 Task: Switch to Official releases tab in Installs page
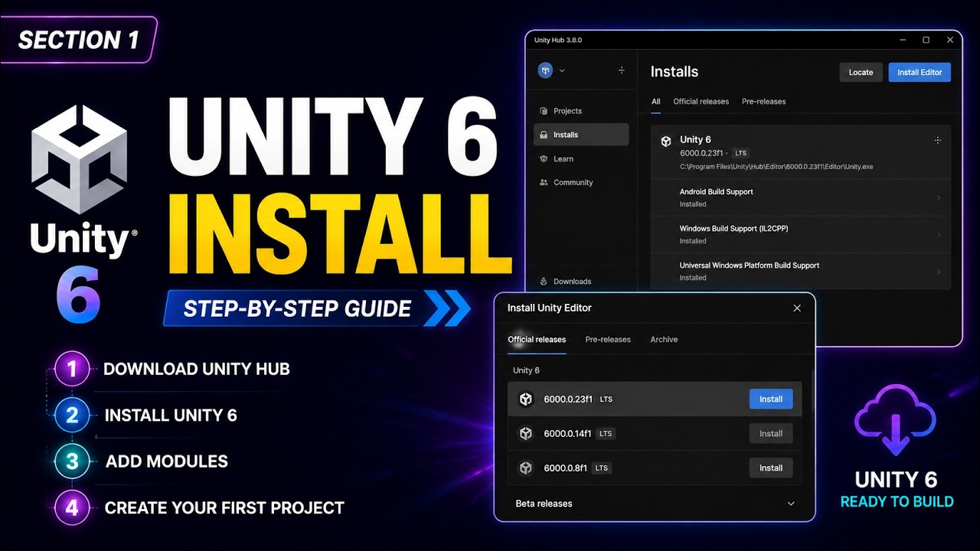pos(701,101)
